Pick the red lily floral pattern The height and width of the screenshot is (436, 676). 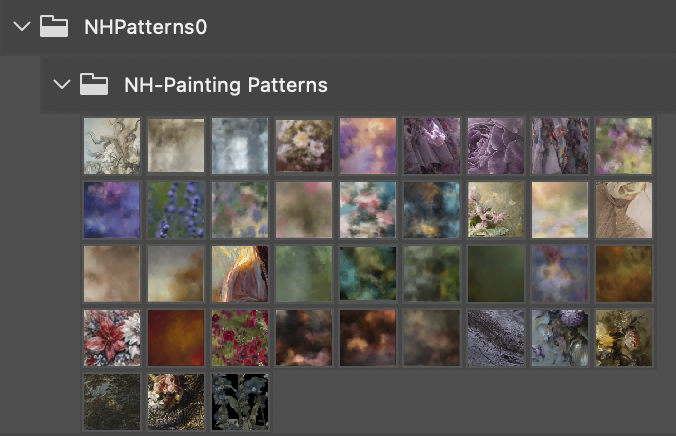[112, 338]
